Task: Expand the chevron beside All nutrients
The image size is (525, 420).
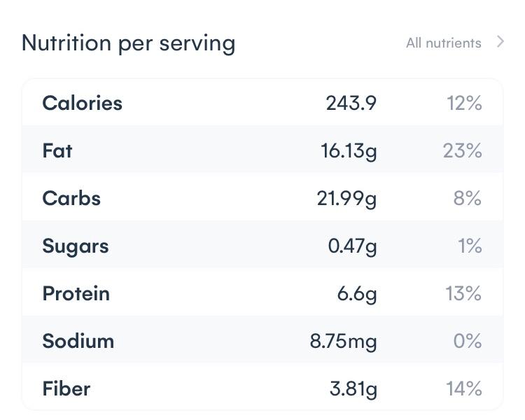Action: (500, 42)
